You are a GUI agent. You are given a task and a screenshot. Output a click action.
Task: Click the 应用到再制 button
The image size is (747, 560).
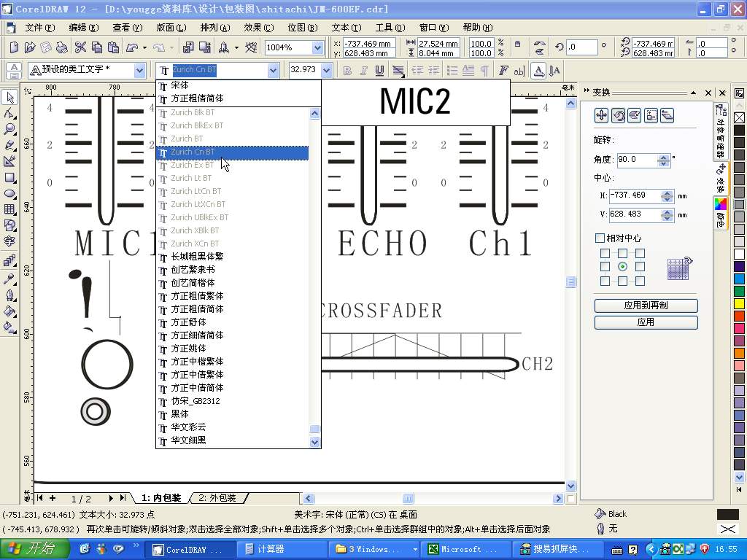tap(646, 306)
